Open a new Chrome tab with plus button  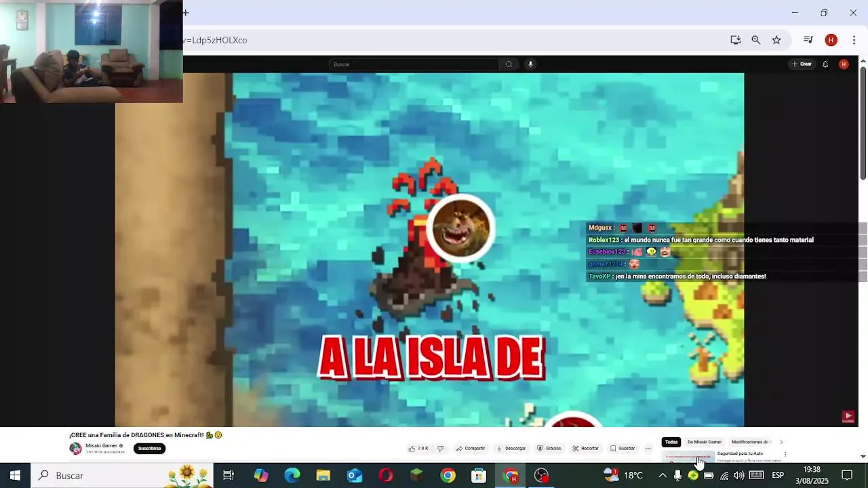(186, 12)
